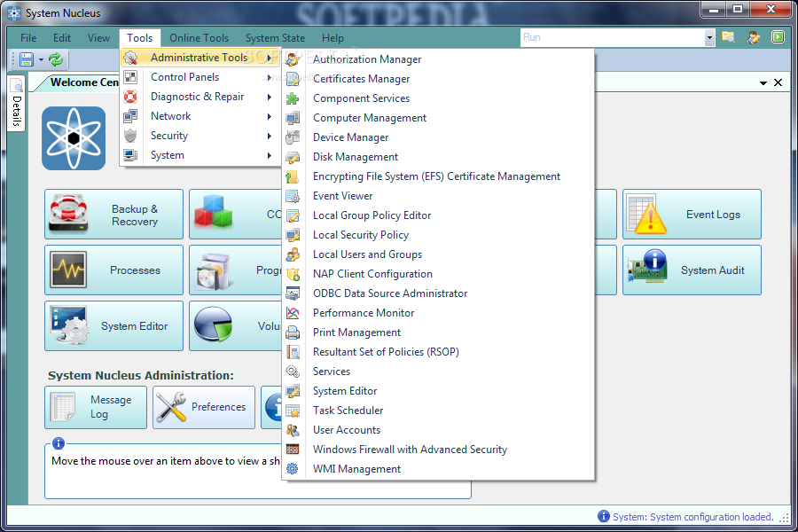The height and width of the screenshot is (532, 798).
Task: Select ODBC Data Source Administrator entry
Action: [438, 293]
